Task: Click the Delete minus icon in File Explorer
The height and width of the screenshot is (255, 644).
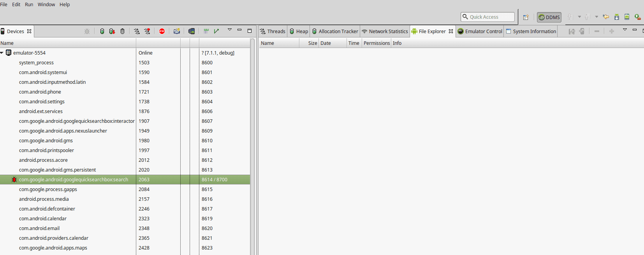Action: click(597, 31)
